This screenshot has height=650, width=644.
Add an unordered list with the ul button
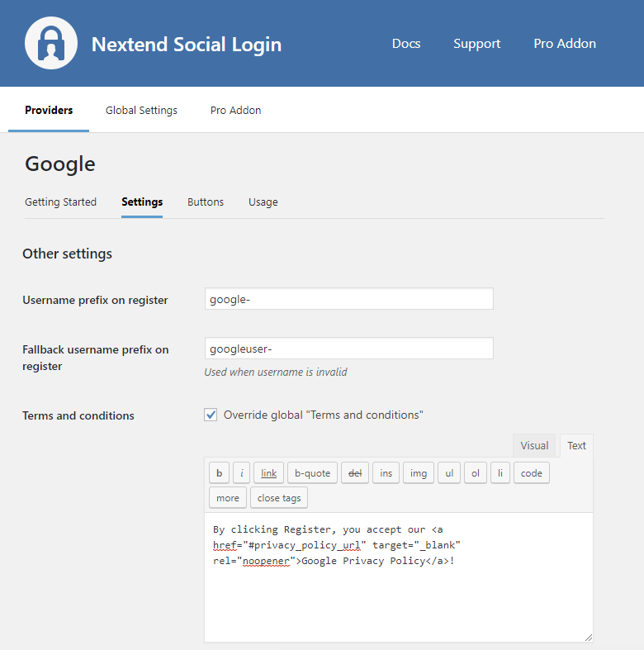[448, 472]
